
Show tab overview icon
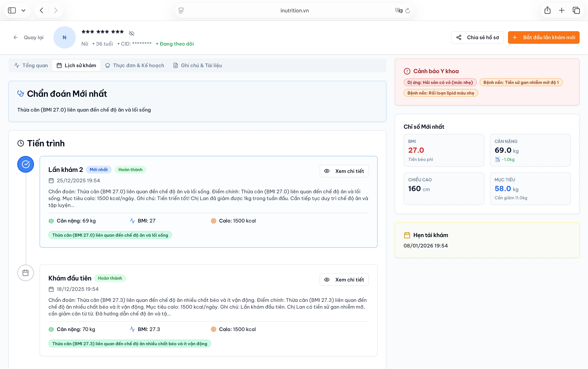pos(576,10)
